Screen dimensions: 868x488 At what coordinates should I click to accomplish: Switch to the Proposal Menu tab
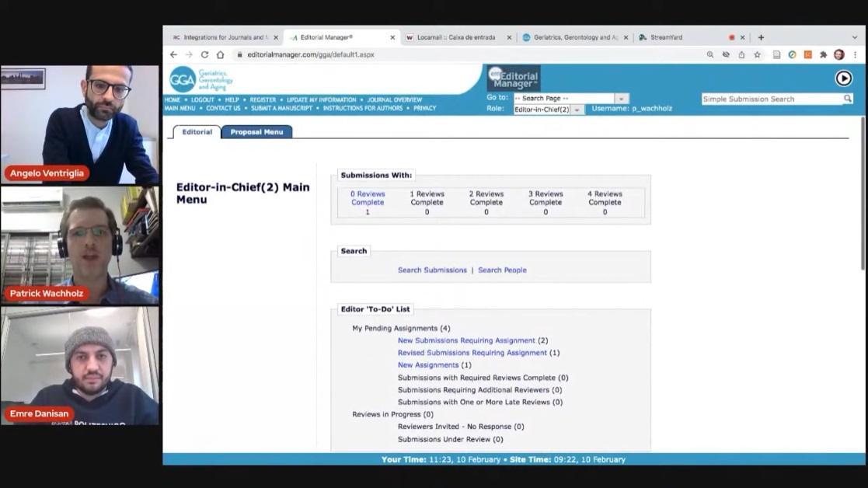pos(256,132)
